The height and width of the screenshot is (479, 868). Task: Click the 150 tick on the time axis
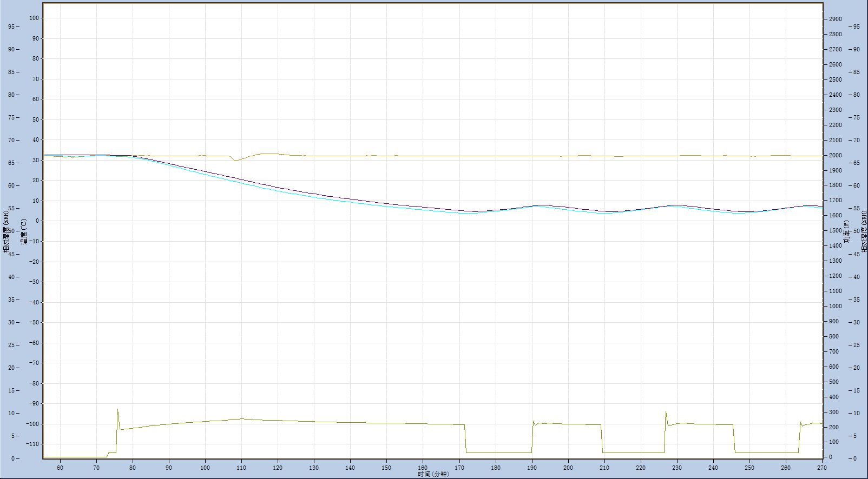click(386, 468)
